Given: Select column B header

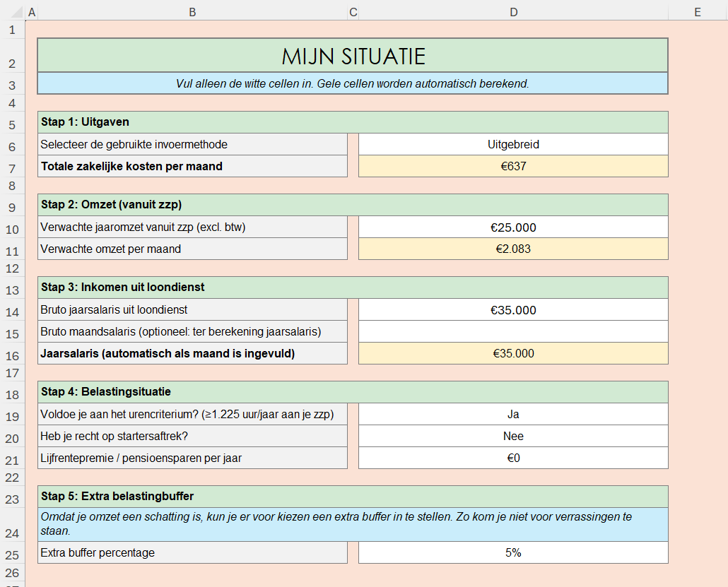Looking at the screenshot, I should tap(192, 11).
